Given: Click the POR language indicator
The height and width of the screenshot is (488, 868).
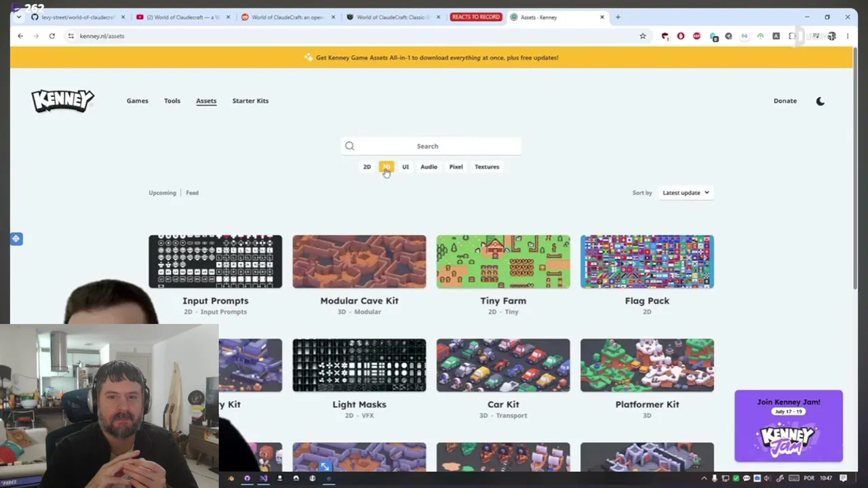Looking at the screenshot, I should click(x=809, y=479).
